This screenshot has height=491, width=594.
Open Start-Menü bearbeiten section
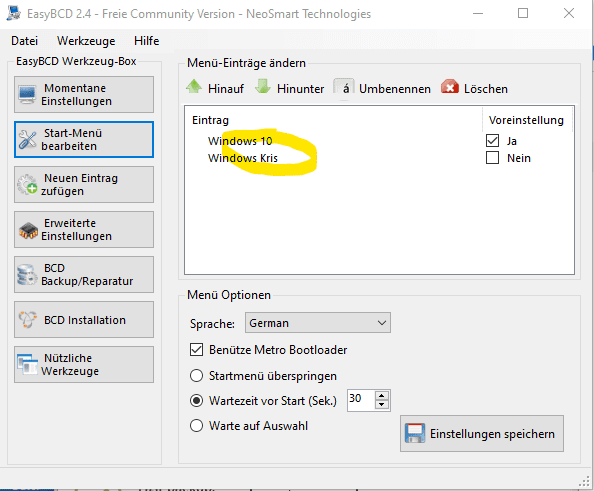click(x=84, y=139)
